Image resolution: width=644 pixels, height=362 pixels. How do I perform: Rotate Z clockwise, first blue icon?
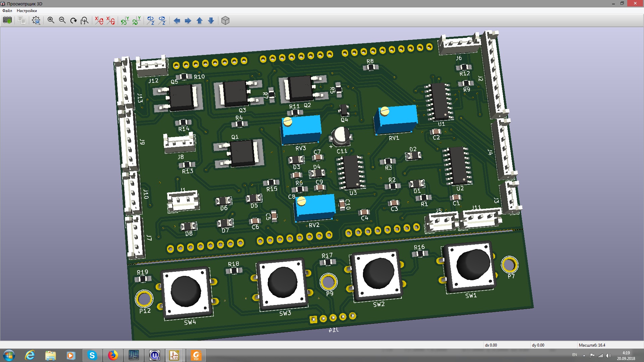[151, 20]
